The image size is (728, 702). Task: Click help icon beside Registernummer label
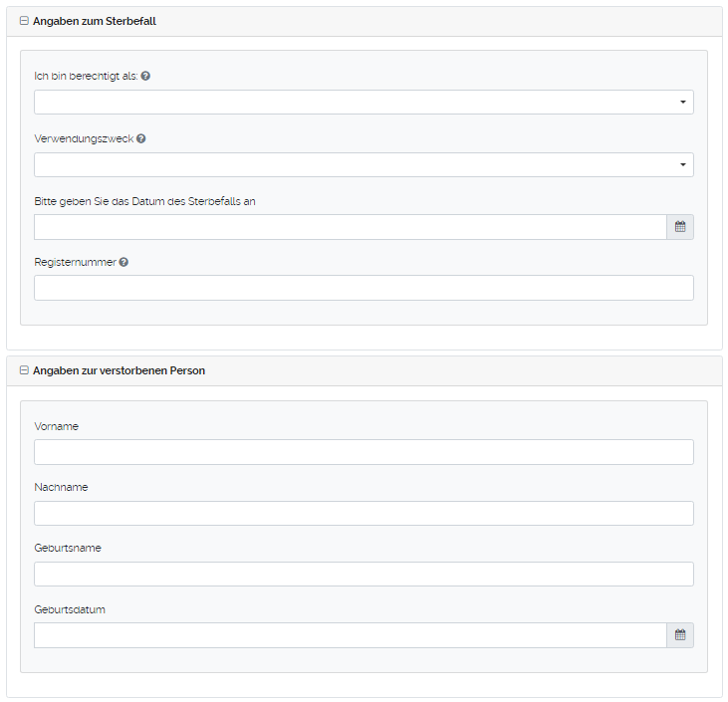coord(123,263)
